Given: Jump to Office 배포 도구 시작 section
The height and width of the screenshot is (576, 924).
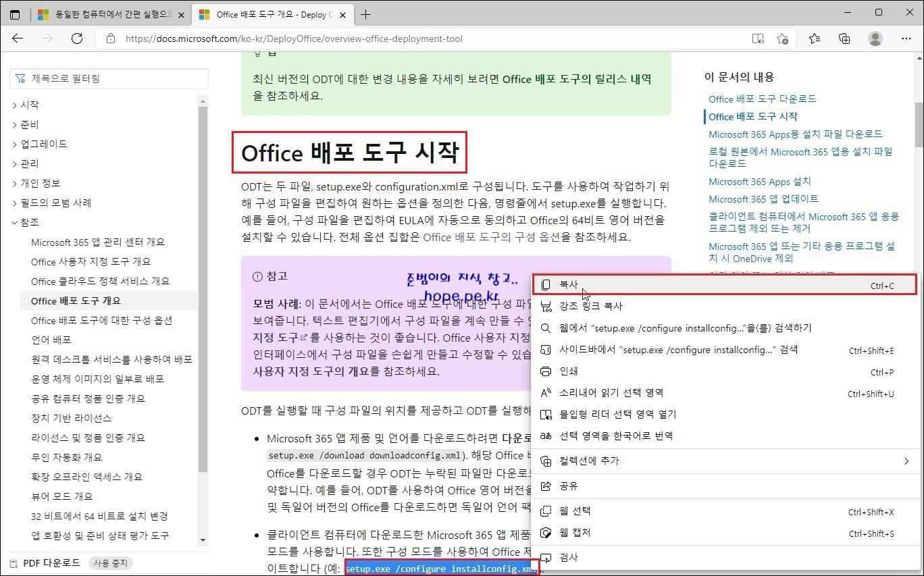Looking at the screenshot, I should pyautogui.click(x=752, y=116).
